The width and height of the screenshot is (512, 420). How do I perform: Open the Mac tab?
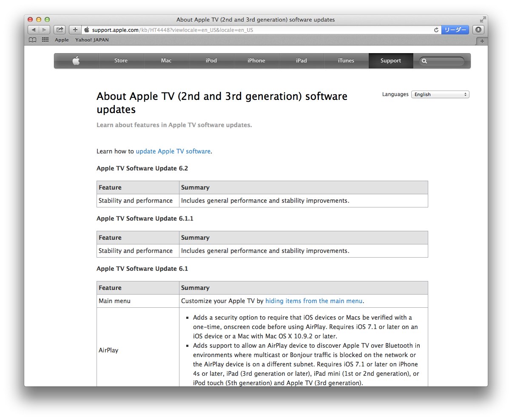pyautogui.click(x=166, y=61)
